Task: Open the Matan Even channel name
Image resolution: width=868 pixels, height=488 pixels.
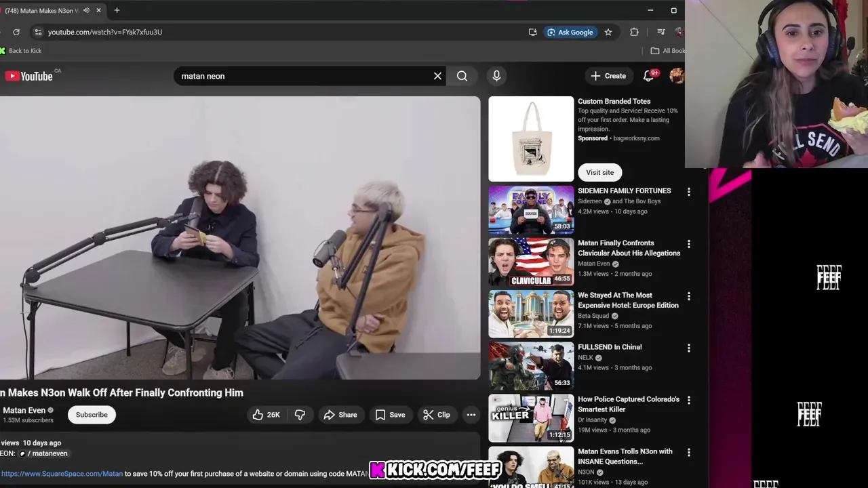Action: coord(24,410)
